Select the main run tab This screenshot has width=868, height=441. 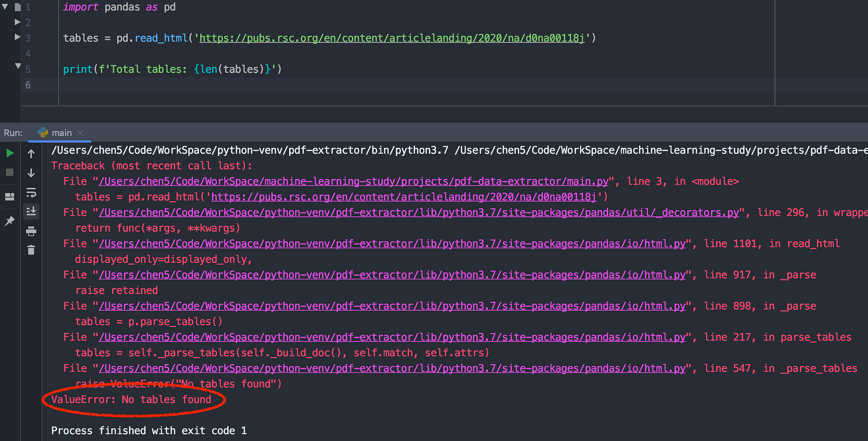pyautogui.click(x=59, y=133)
